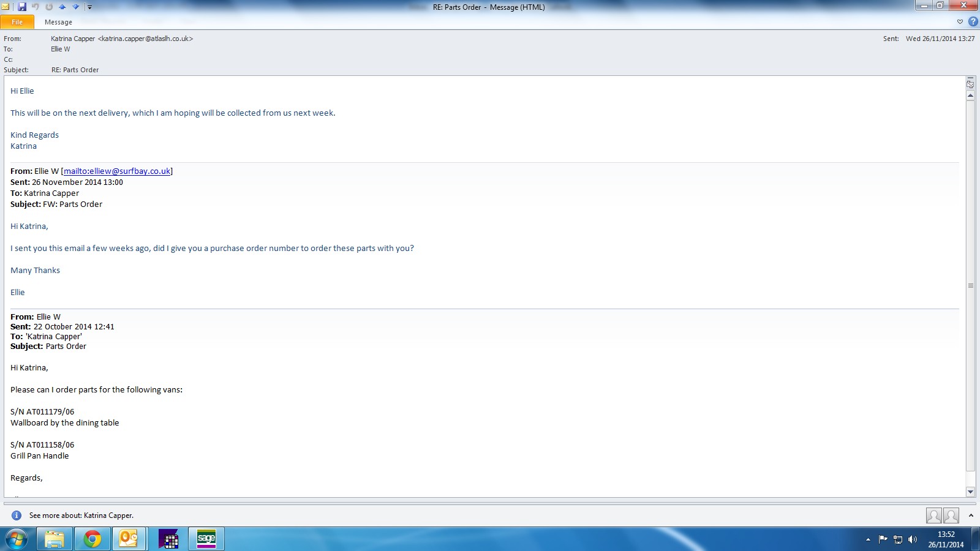Viewport: 980px width, 551px height.
Task: Click signature 'Kind Regards'
Action: tap(35, 135)
